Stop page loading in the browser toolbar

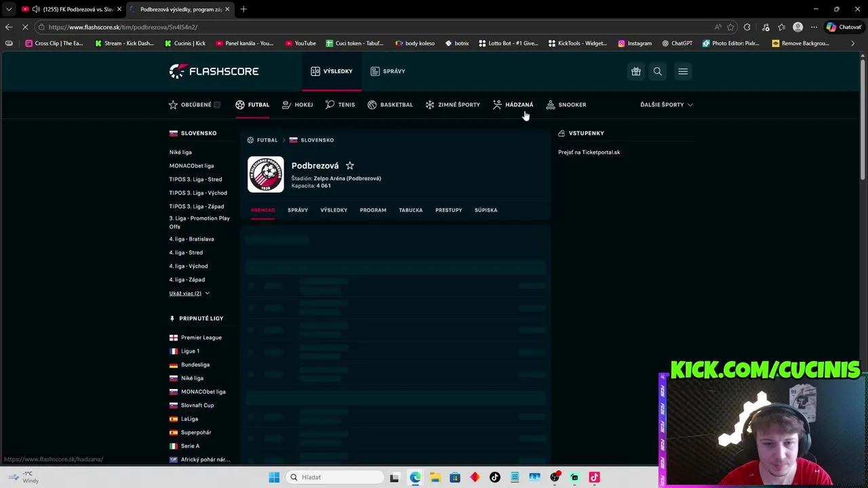click(24, 27)
